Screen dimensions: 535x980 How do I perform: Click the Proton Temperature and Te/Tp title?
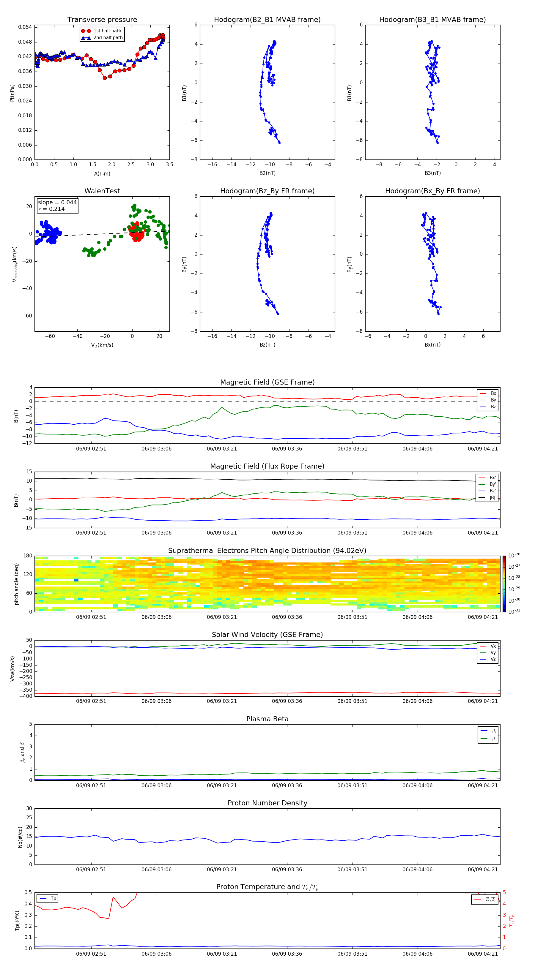click(x=267, y=887)
